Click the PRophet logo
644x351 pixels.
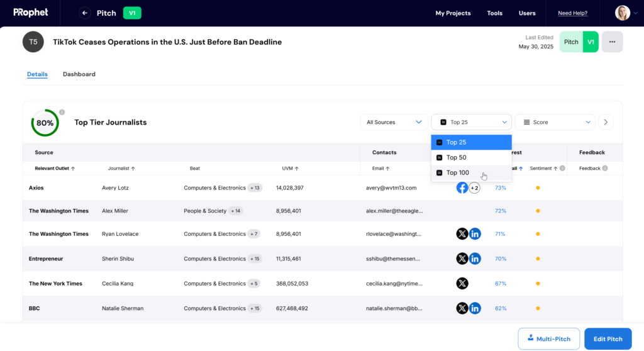coord(30,13)
